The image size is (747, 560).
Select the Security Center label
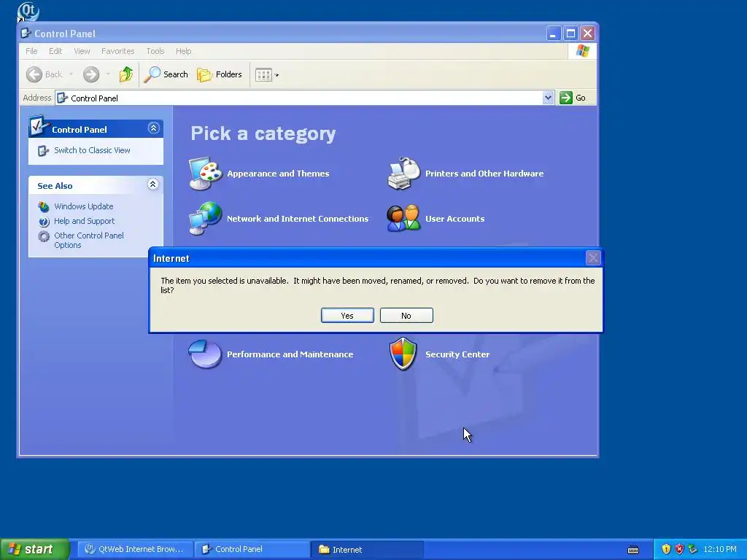457,354
